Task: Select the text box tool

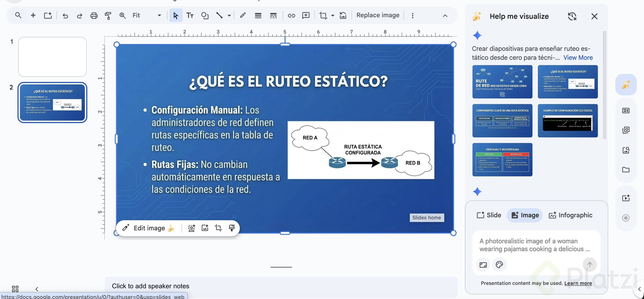Action: tap(190, 16)
